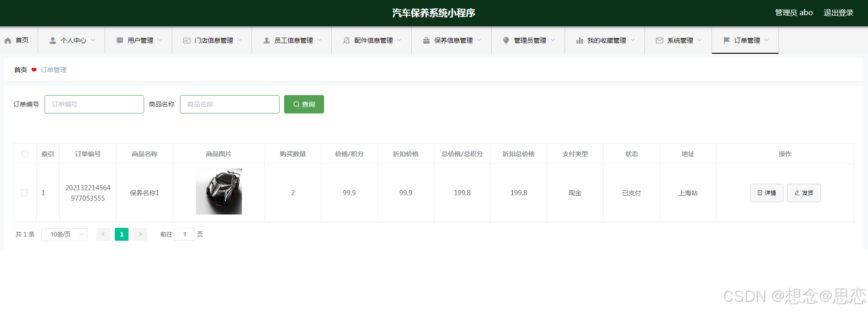Expand the 个人中心 menu chevron
This screenshot has height=311, width=868.
(93, 40)
